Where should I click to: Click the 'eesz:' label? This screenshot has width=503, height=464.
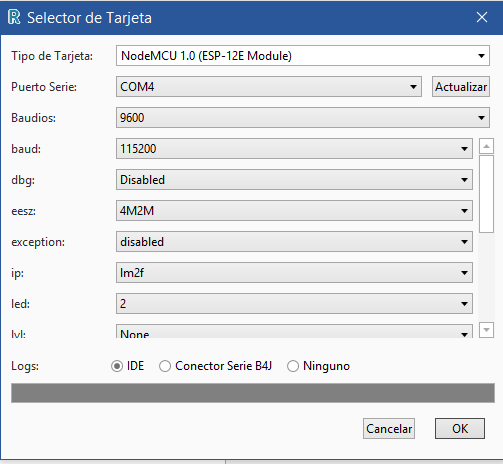point(23,211)
